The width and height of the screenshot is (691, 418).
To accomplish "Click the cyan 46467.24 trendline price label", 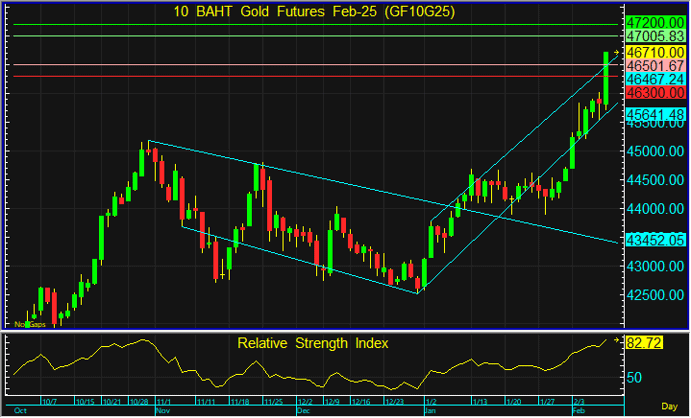I will tap(654, 78).
